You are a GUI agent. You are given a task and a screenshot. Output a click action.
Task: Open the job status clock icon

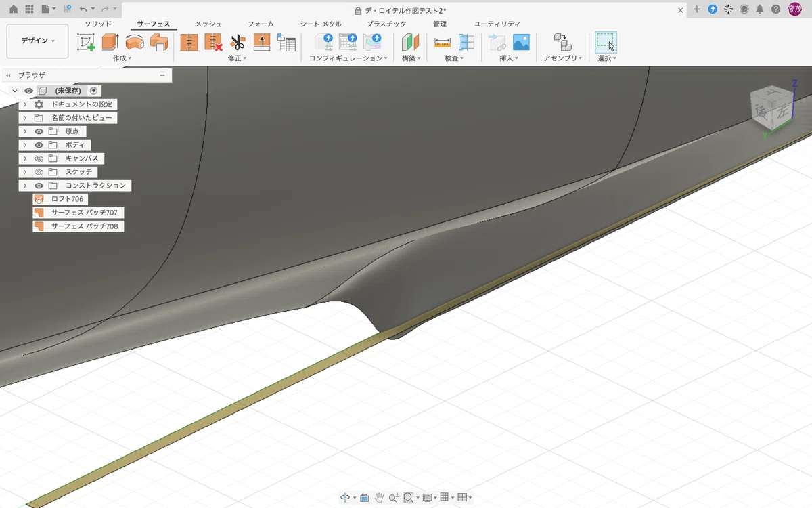point(744,9)
